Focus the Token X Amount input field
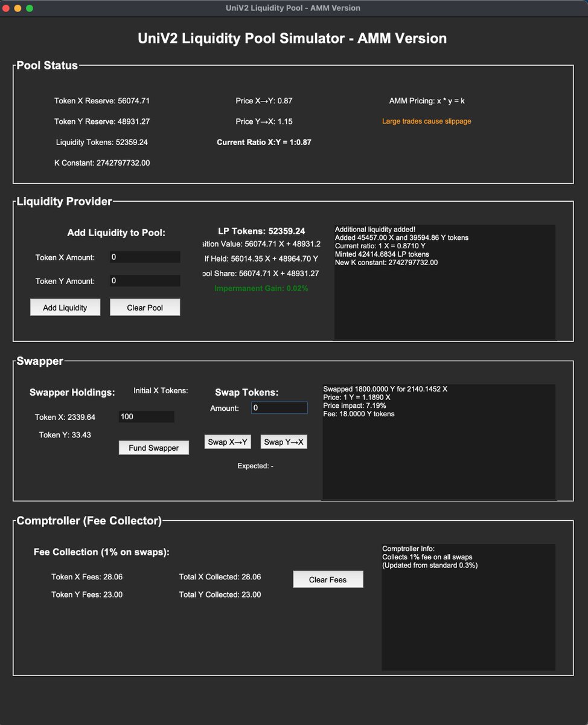Viewport: 588px width, 725px height. coord(145,257)
